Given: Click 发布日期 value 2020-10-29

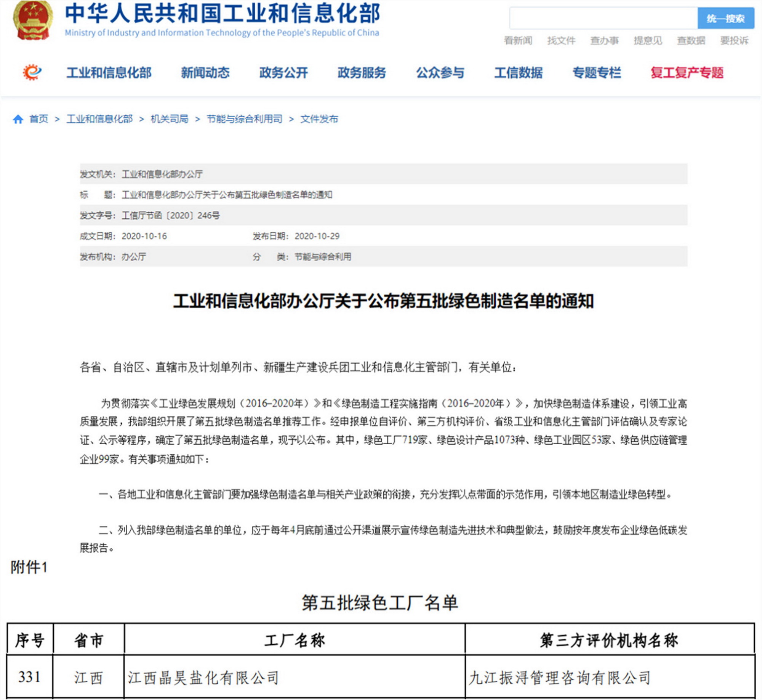Looking at the screenshot, I should coord(317,236).
